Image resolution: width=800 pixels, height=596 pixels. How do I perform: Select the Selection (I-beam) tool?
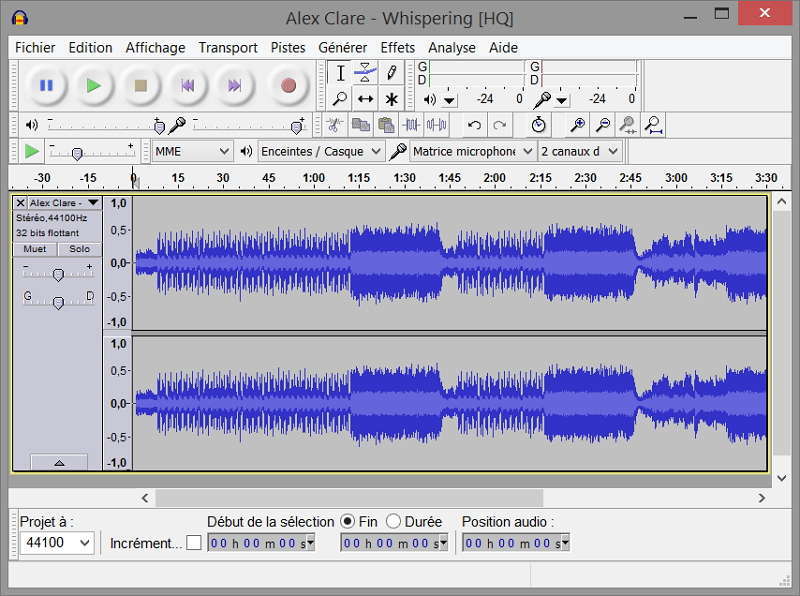340,73
